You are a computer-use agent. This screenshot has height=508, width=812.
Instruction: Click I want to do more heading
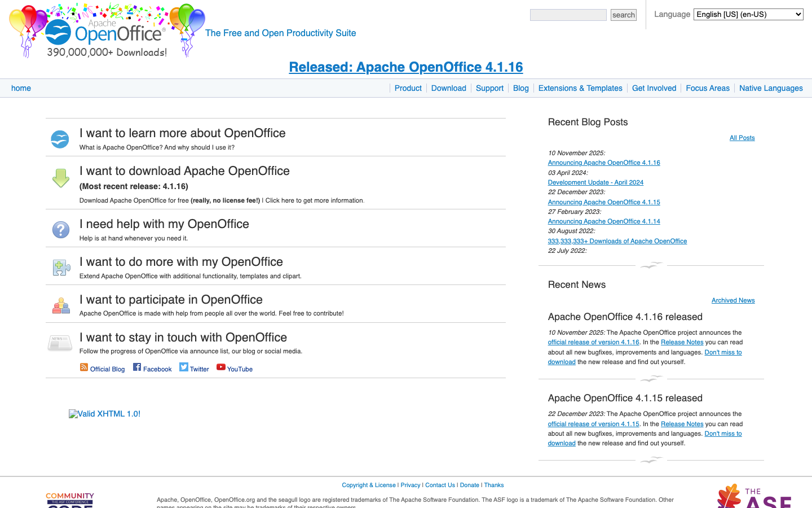click(181, 262)
